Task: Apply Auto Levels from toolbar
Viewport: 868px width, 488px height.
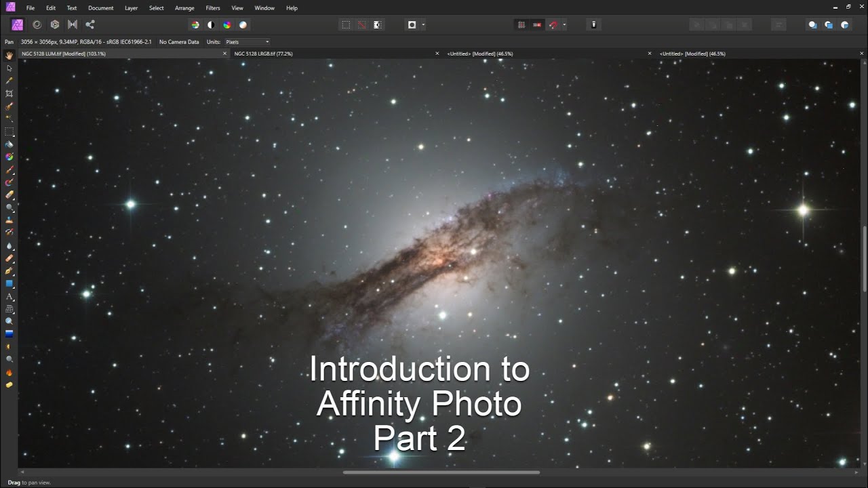Action: (195, 24)
